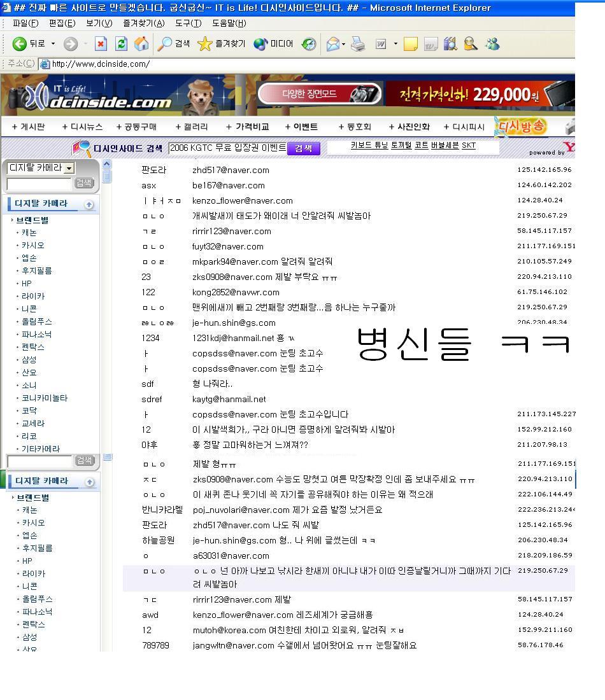The height and width of the screenshot is (700, 605).
Task: Open the 도구(T) menu
Action: (x=188, y=23)
